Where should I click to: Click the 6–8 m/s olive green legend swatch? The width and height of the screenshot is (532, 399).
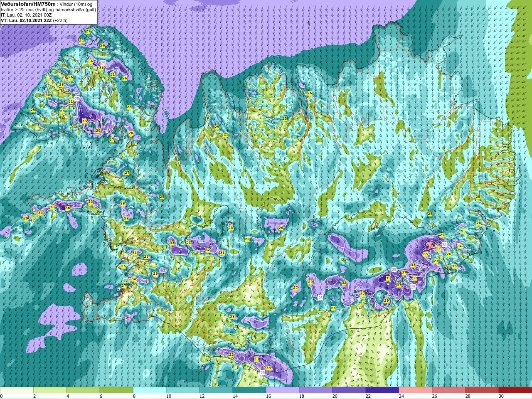click(116, 390)
